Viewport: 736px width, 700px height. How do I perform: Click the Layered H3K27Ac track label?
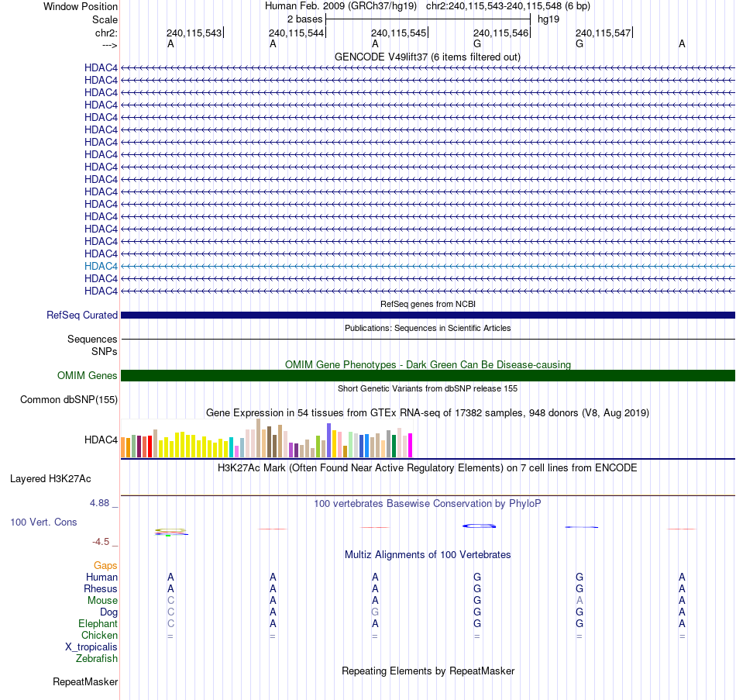coord(50,479)
